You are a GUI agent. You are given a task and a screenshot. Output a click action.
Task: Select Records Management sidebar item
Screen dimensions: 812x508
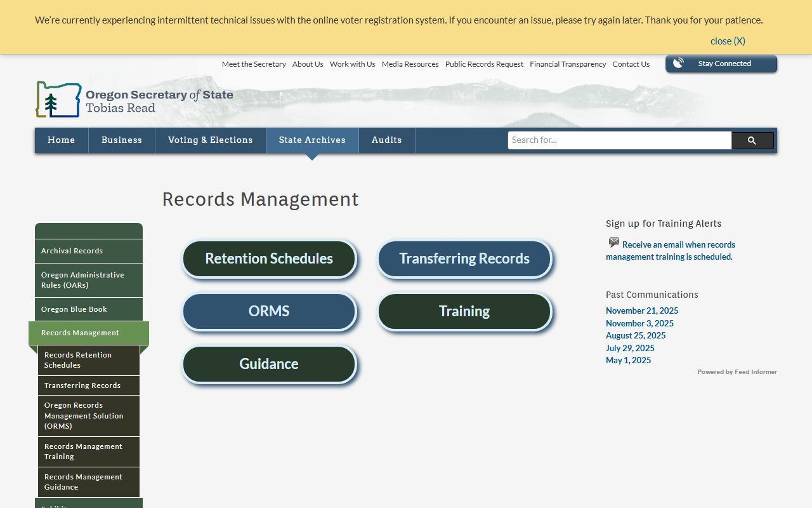[89, 333]
